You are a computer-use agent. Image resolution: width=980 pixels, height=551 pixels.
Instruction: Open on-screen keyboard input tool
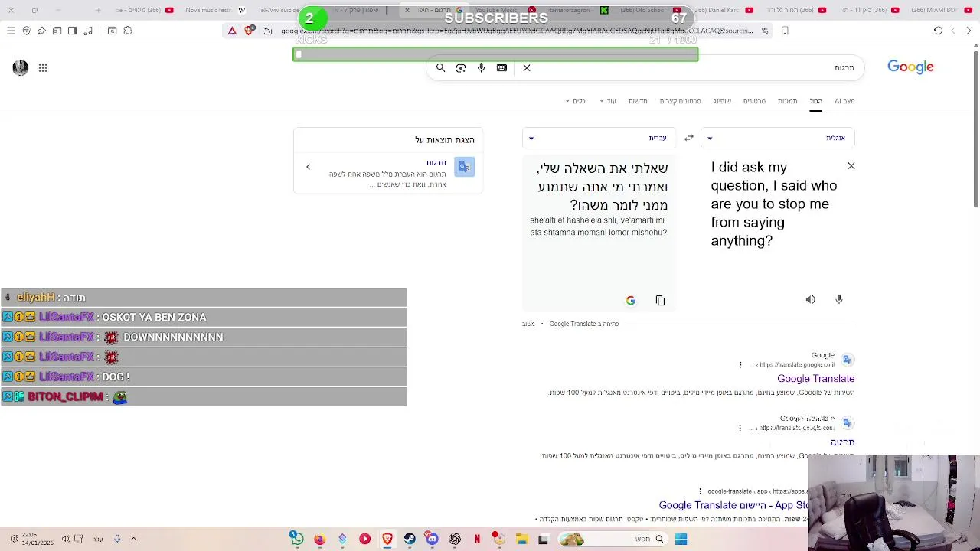[501, 68]
